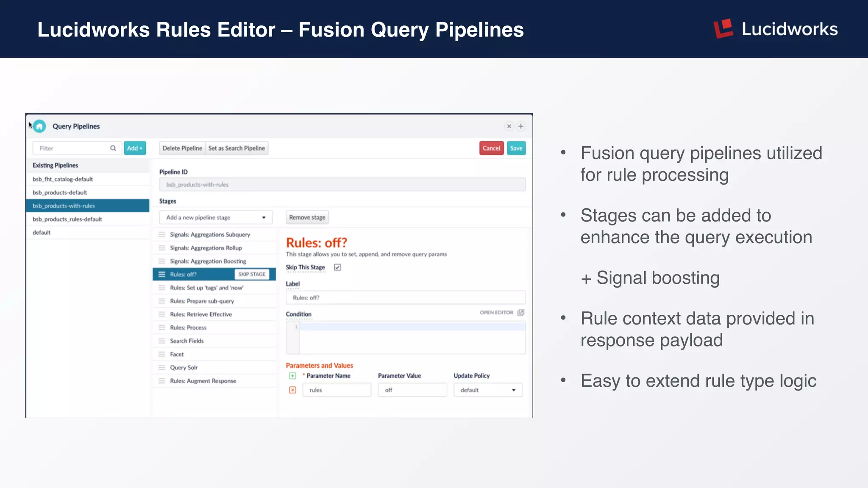The width and height of the screenshot is (868, 488).
Task: Click Remove stage button
Action: 307,217
